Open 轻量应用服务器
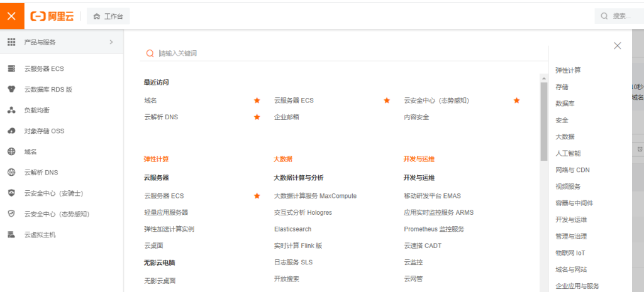This screenshot has width=644, height=292. pyautogui.click(x=166, y=212)
